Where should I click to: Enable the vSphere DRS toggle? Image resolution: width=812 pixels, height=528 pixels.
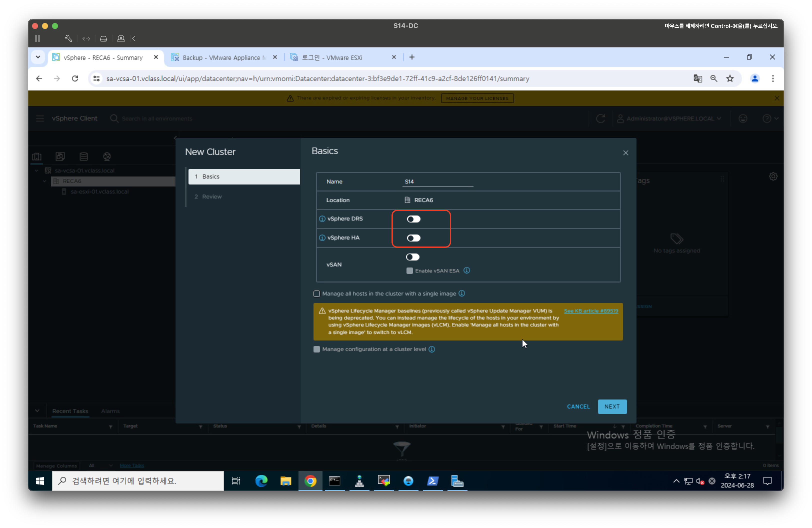pos(413,219)
